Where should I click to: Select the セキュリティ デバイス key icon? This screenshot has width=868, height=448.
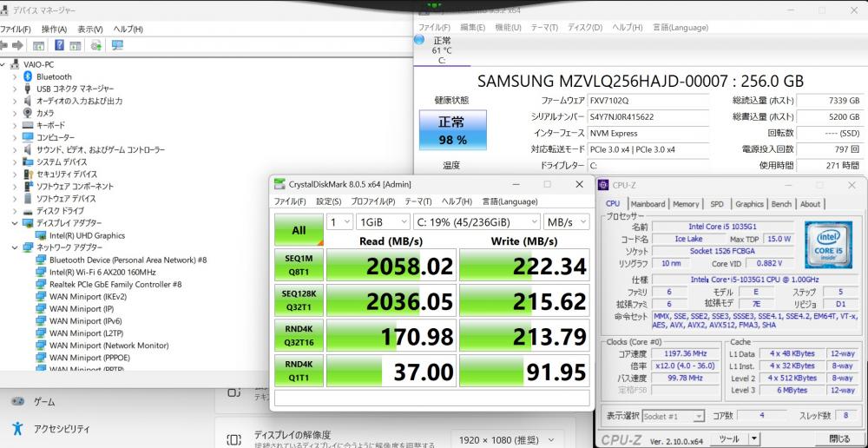(28, 174)
